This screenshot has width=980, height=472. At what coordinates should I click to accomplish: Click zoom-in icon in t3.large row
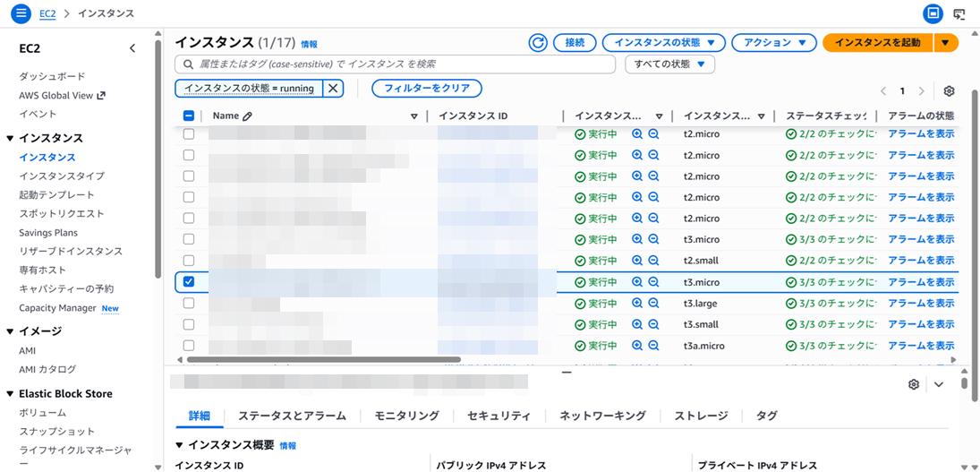click(637, 303)
